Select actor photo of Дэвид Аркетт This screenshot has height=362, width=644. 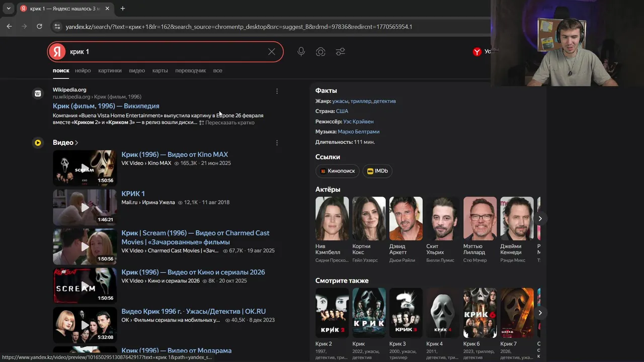coord(406,218)
